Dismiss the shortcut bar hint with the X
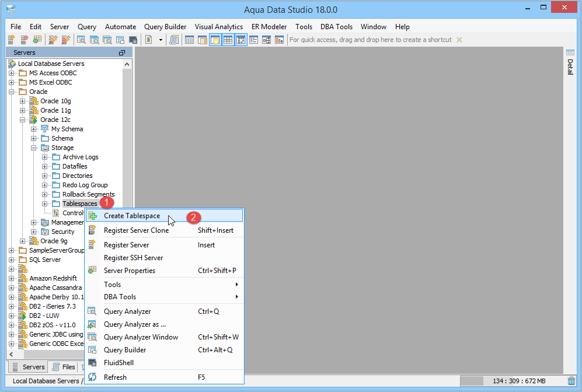 click(459, 40)
